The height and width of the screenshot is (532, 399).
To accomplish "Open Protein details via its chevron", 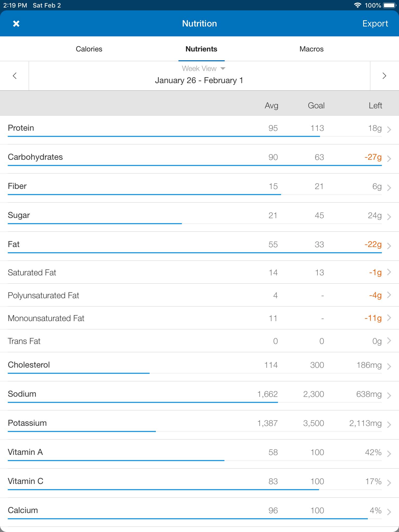I will [389, 129].
